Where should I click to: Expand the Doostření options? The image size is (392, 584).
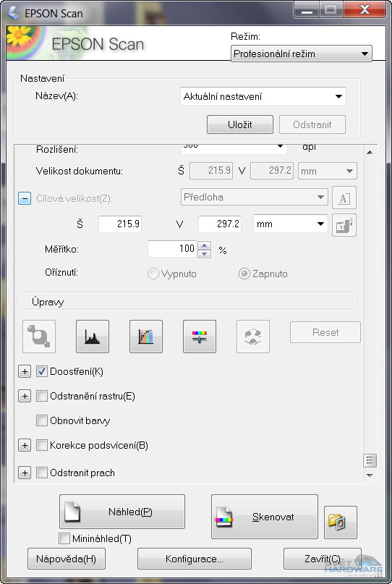25,371
